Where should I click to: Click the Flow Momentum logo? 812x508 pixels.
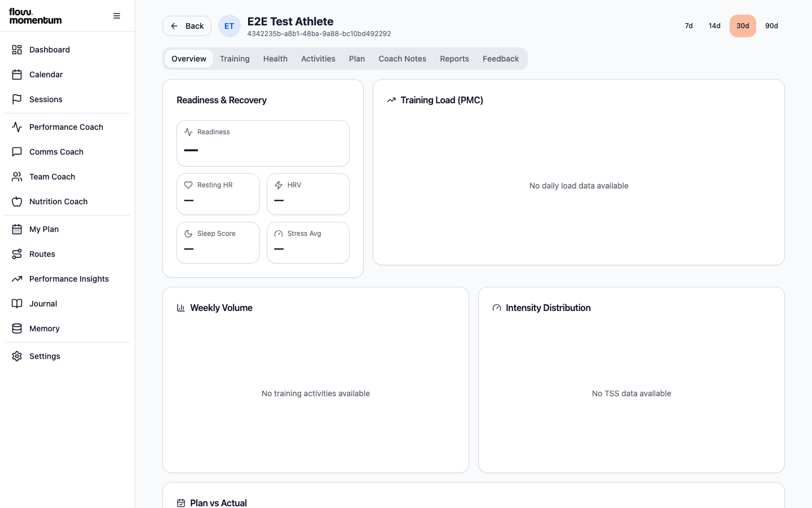pyautogui.click(x=35, y=16)
